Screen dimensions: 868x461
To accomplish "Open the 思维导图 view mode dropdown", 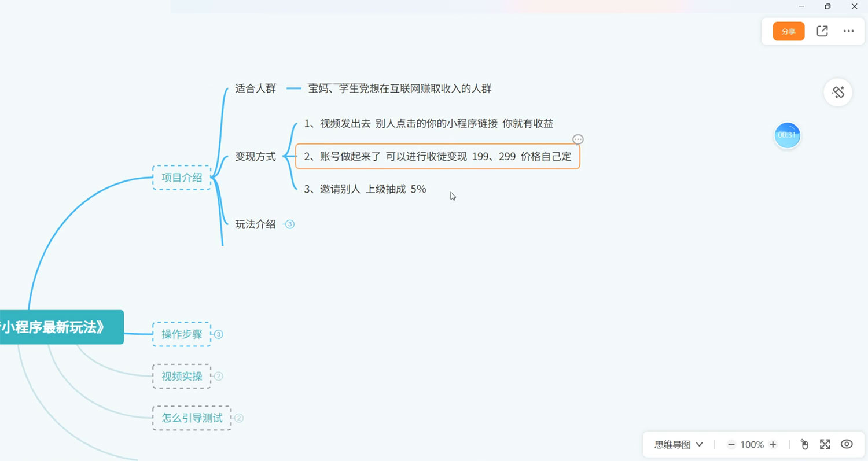I will coord(677,444).
